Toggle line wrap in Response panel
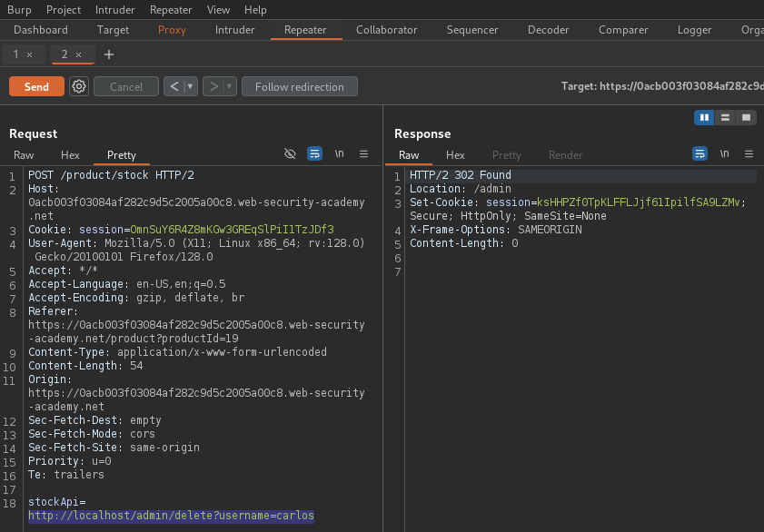This screenshot has height=532, width=764. point(700,153)
